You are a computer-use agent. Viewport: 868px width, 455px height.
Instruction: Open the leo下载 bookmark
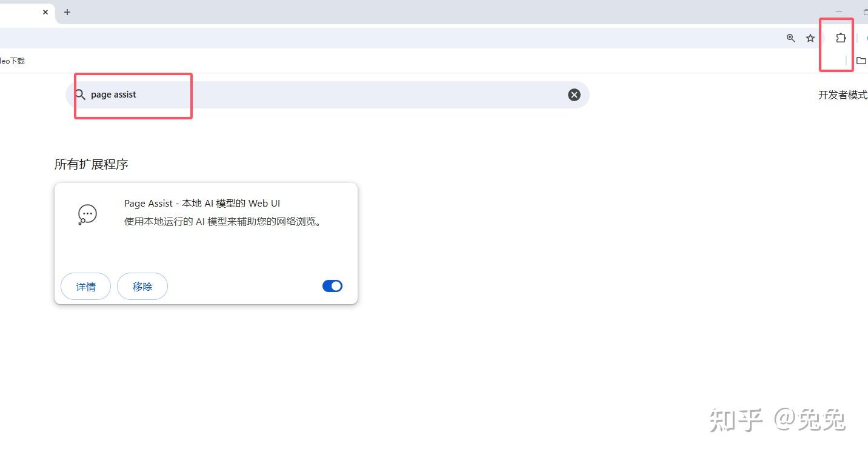[x=12, y=61]
